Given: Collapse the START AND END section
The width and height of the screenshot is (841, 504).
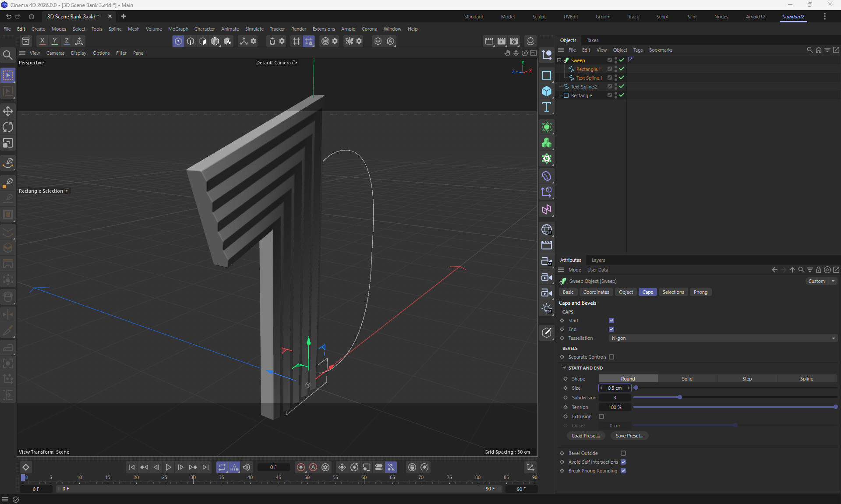Looking at the screenshot, I should 565,368.
